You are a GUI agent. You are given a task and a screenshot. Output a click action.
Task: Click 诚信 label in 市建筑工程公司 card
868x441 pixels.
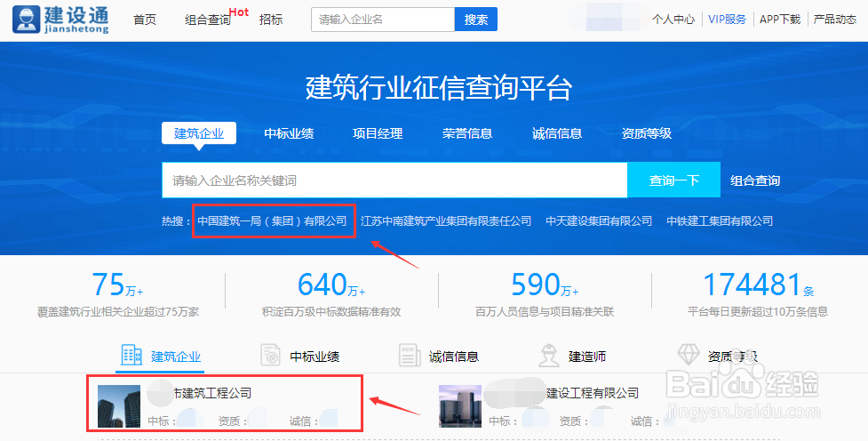[304, 421]
